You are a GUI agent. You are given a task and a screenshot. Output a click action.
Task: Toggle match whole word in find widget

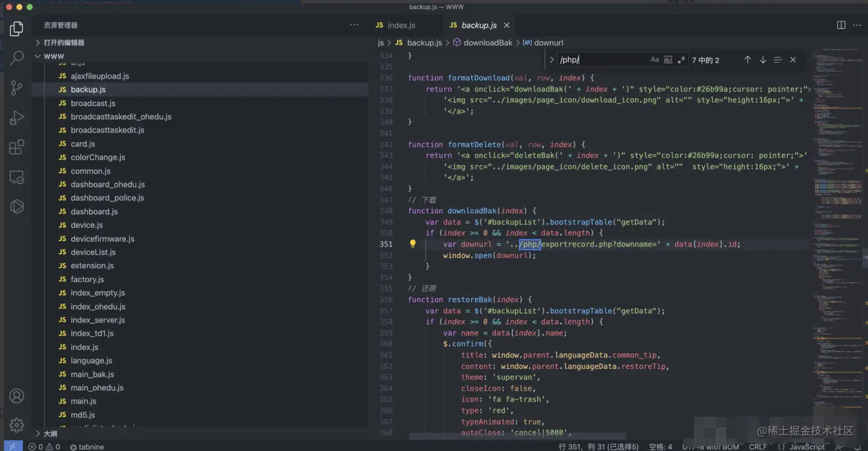click(668, 60)
